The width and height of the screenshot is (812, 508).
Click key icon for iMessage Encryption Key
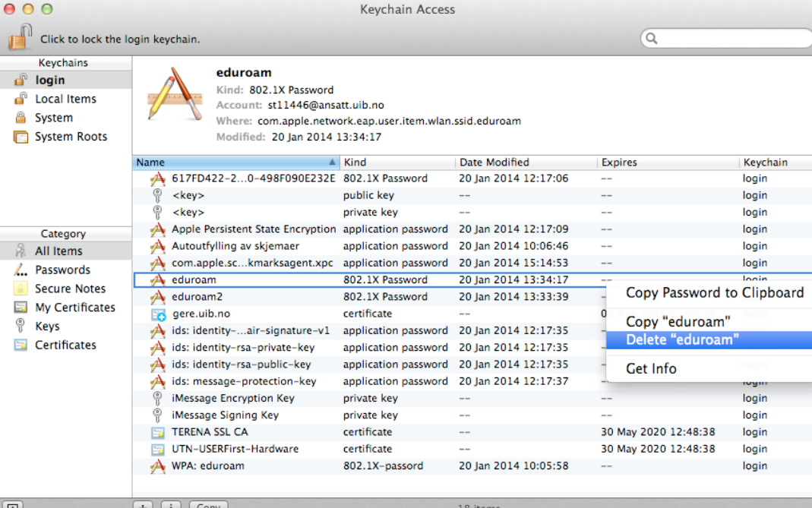(157, 398)
